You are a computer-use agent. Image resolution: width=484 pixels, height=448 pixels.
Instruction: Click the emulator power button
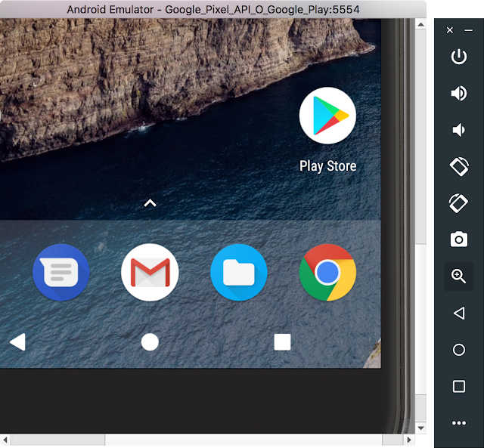(x=459, y=57)
